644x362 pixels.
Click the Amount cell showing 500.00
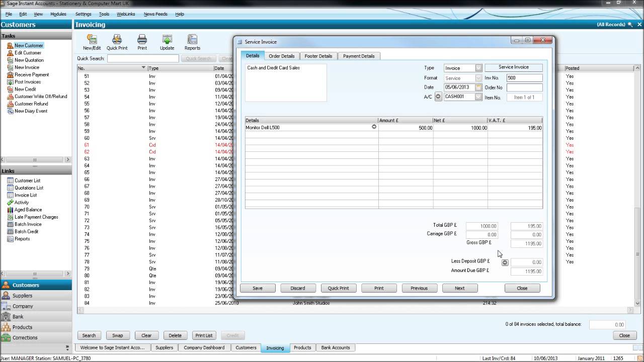[x=406, y=128]
